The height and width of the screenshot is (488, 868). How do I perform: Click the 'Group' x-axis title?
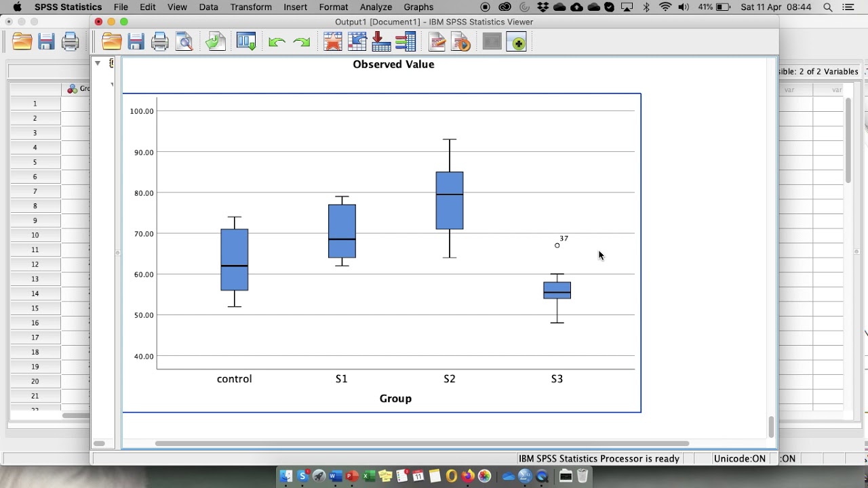(395, 399)
